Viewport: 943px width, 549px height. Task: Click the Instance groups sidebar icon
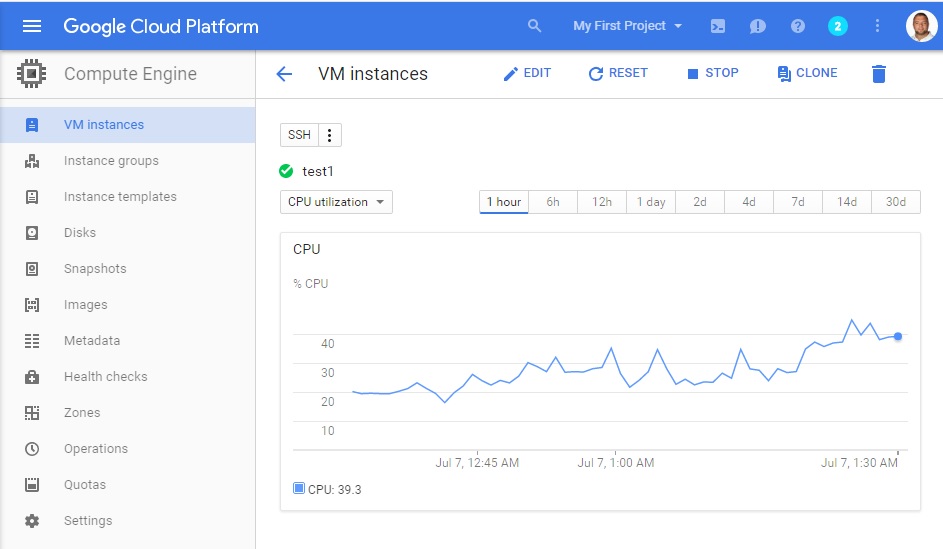click(x=32, y=161)
